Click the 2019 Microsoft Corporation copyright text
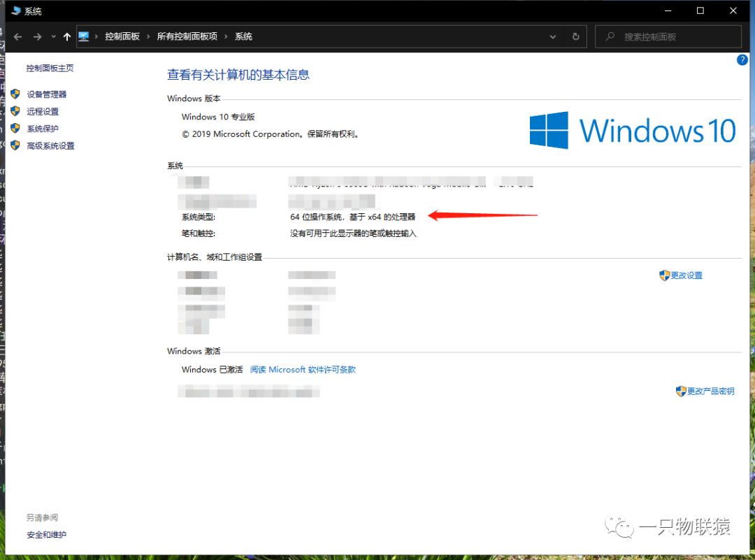The width and height of the screenshot is (755, 560). pos(271,134)
